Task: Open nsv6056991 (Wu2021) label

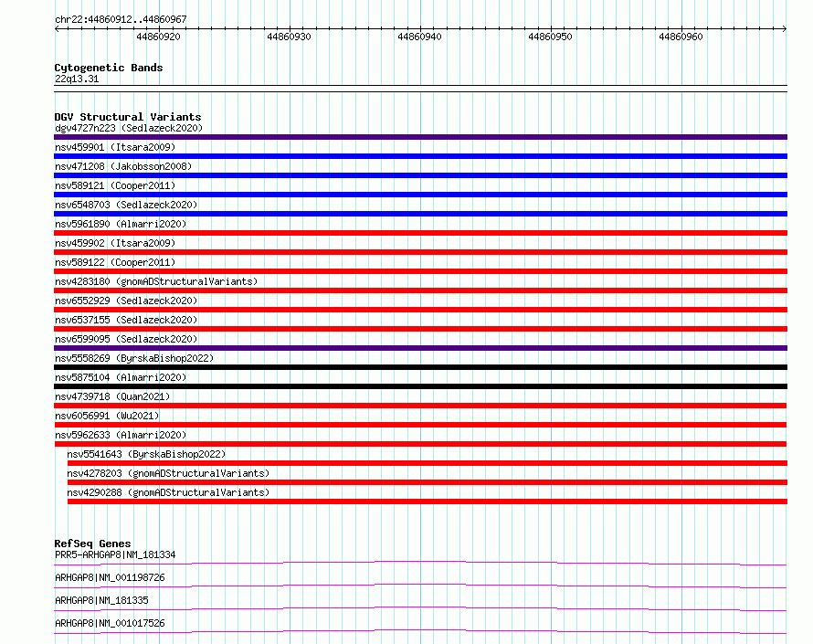Action: click(x=107, y=416)
